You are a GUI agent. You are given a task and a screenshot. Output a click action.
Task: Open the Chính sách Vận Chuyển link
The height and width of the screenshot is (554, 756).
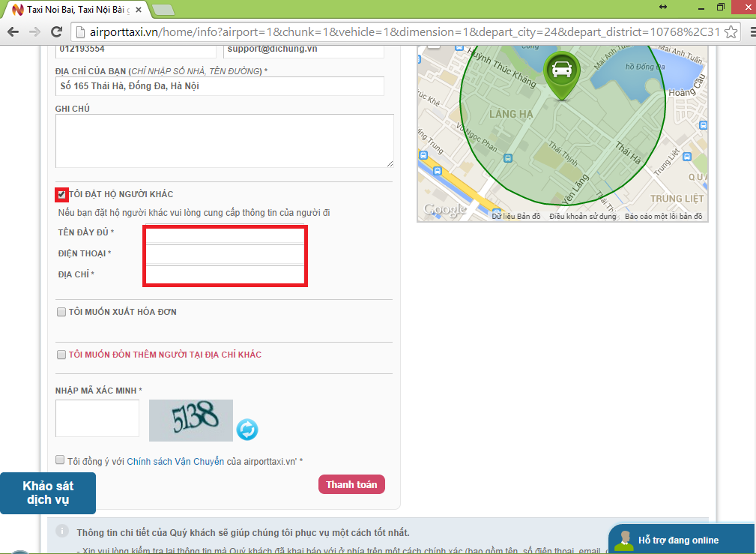pyautogui.click(x=175, y=462)
